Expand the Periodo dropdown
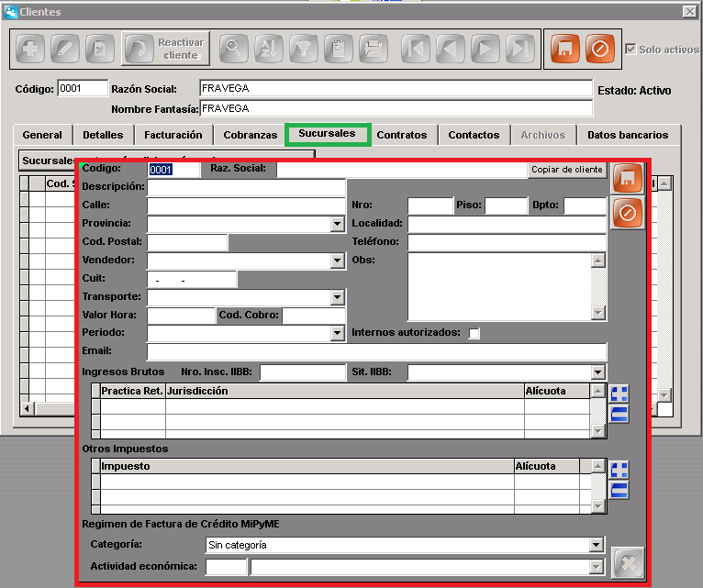 (337, 333)
